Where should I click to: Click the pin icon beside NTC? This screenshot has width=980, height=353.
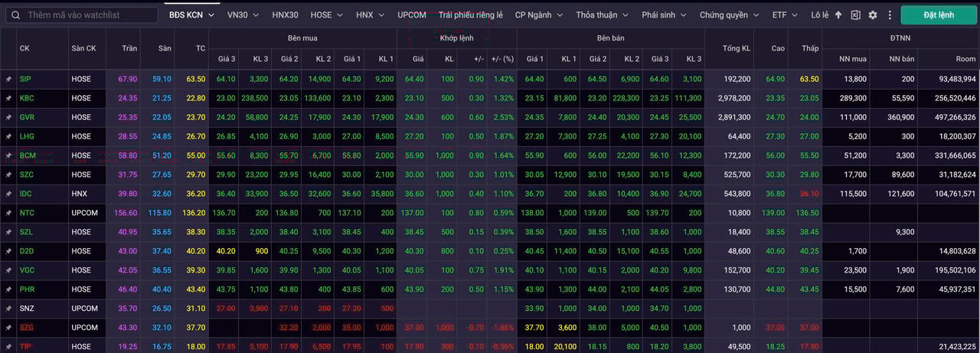(9, 213)
